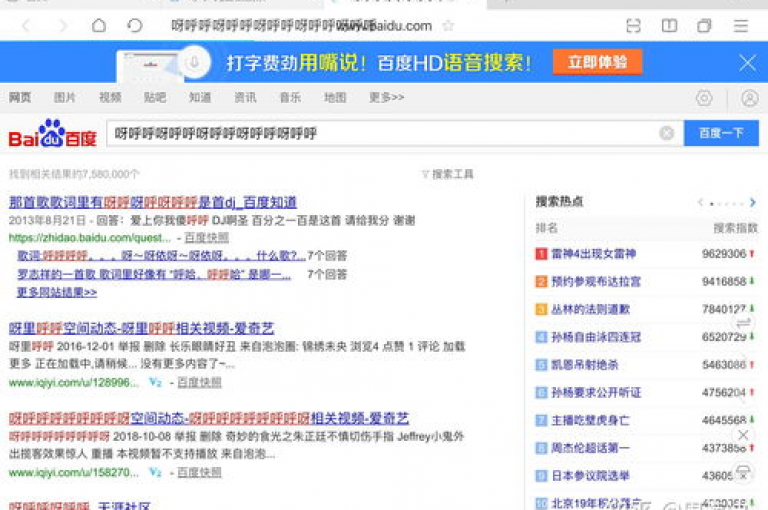This screenshot has height=510, width=768.
Task: Switch to the 贴吧 tab
Action: pyautogui.click(x=155, y=97)
